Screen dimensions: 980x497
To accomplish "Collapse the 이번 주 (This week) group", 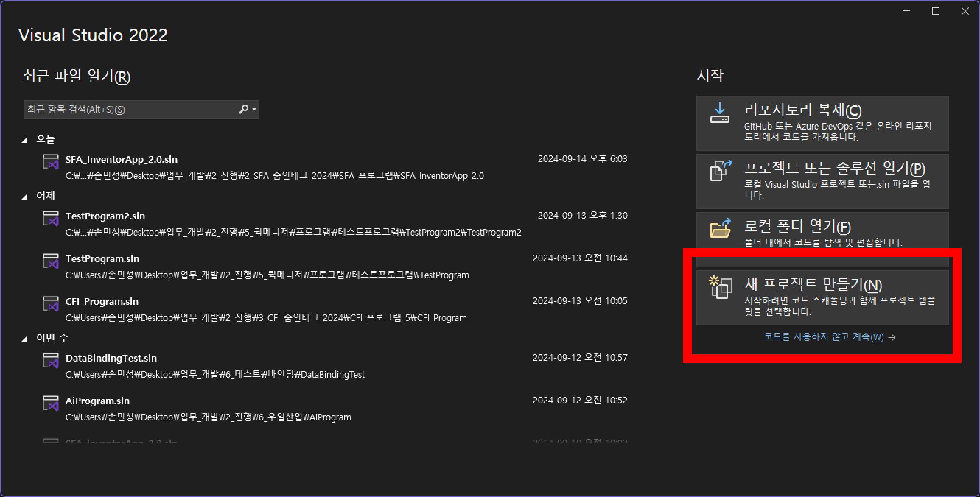I will 24,339.
